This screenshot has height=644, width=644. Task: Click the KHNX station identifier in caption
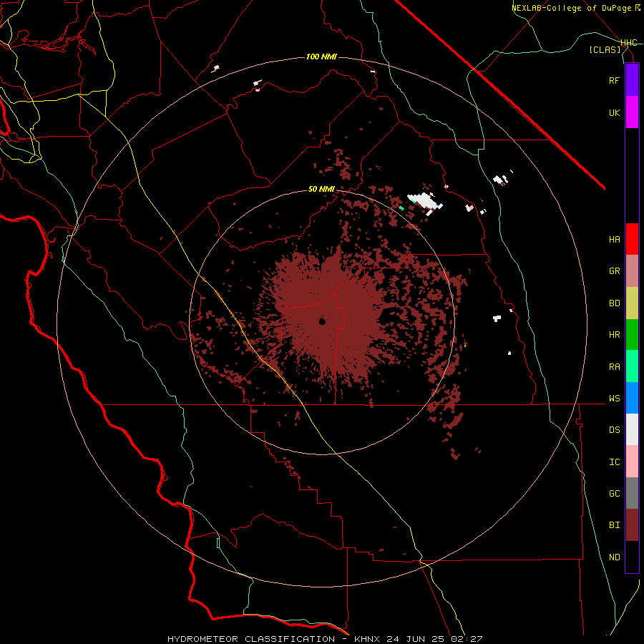click(368, 639)
